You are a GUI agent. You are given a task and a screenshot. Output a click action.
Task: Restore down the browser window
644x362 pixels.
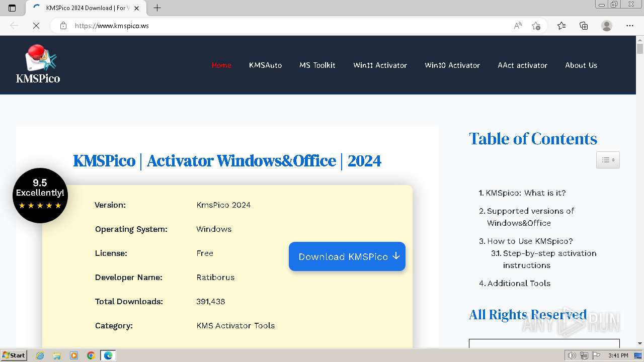614,5
